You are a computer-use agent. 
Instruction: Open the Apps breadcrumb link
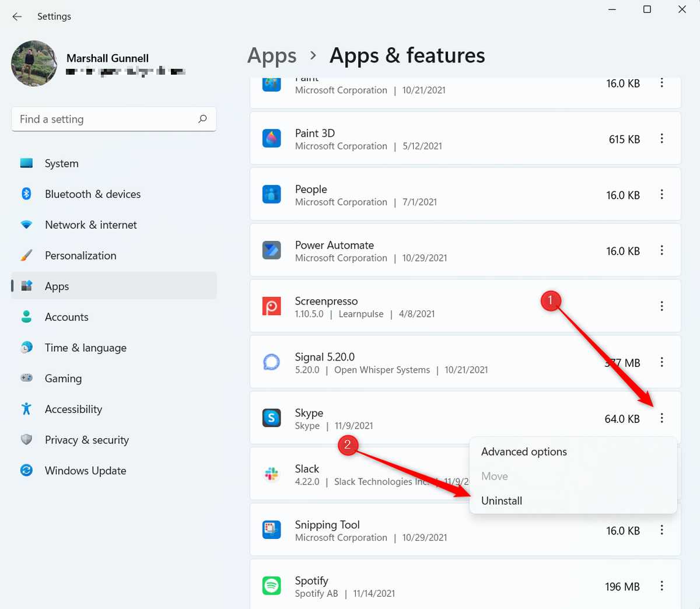tap(271, 55)
